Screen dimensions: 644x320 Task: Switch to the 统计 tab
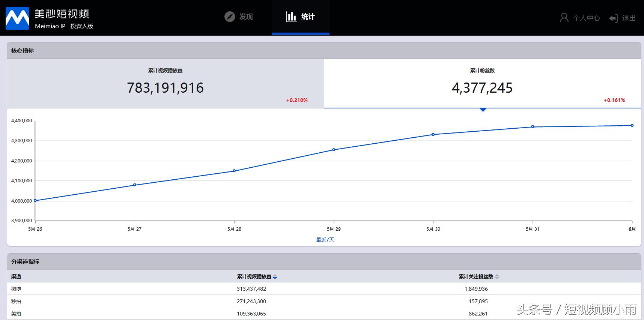click(x=308, y=17)
